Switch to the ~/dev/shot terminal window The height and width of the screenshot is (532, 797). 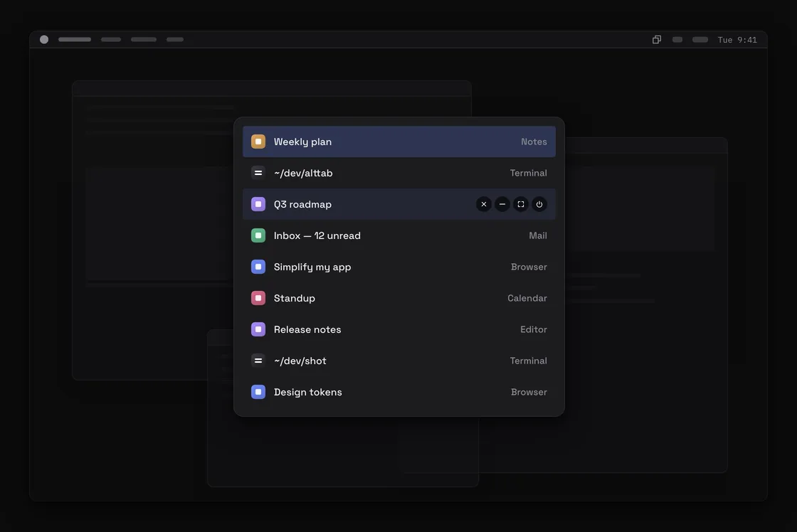click(399, 361)
